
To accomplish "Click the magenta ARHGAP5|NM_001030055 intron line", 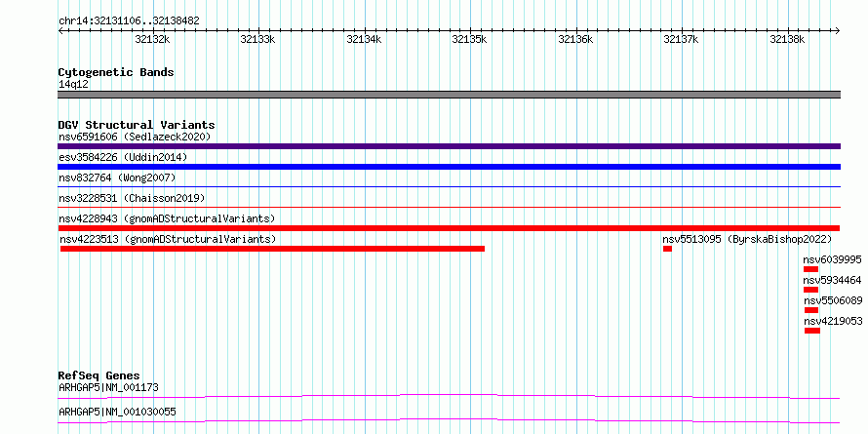I will (449, 420).
